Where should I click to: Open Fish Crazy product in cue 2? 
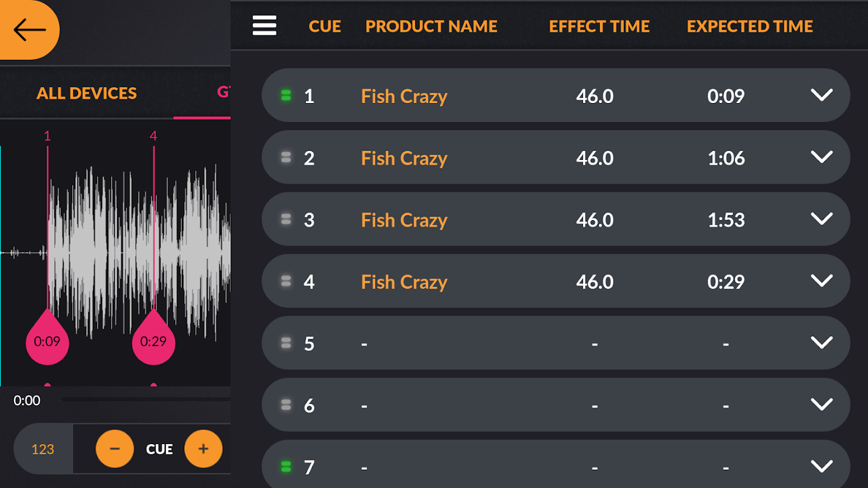tap(404, 158)
